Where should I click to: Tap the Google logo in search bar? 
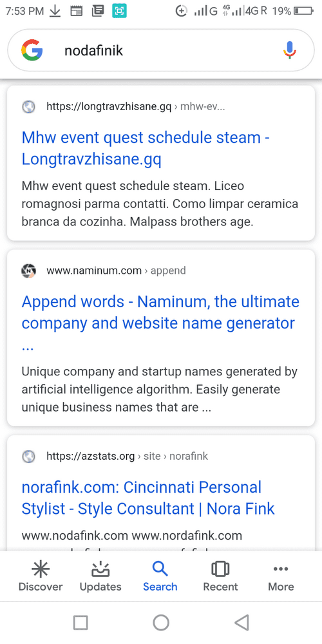pyautogui.click(x=32, y=50)
